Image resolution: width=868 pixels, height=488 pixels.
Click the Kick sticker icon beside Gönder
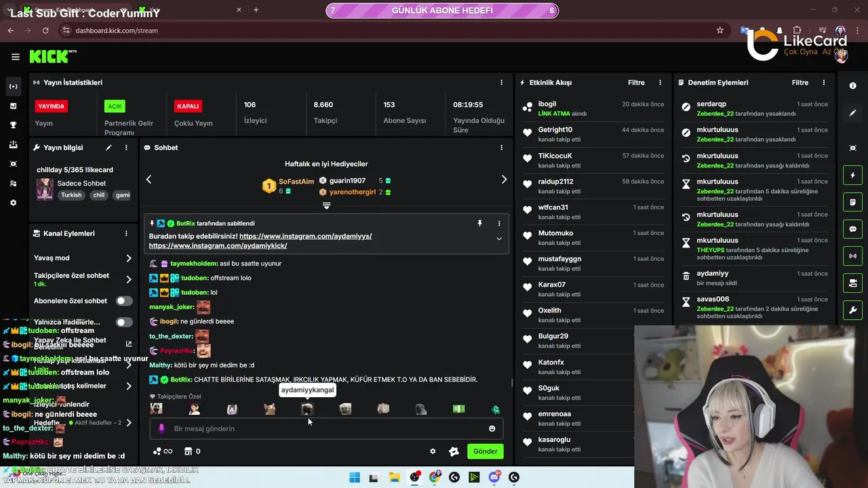(x=454, y=451)
